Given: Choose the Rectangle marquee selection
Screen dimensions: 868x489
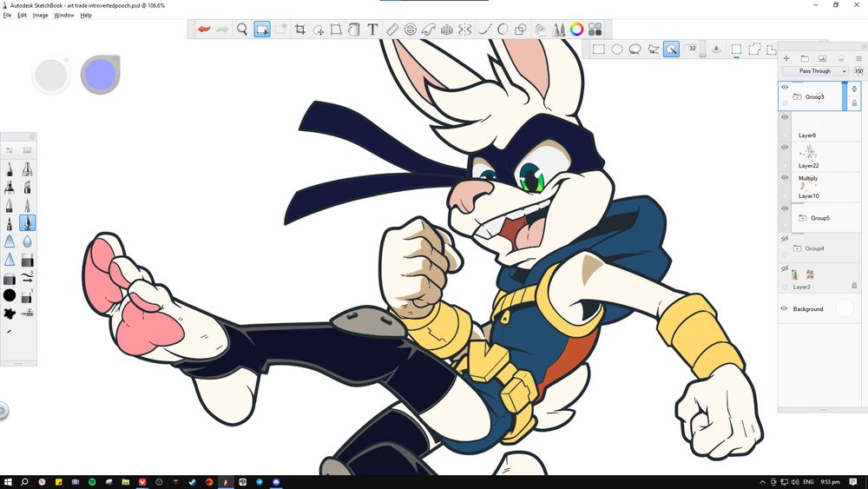Looking at the screenshot, I should [598, 50].
